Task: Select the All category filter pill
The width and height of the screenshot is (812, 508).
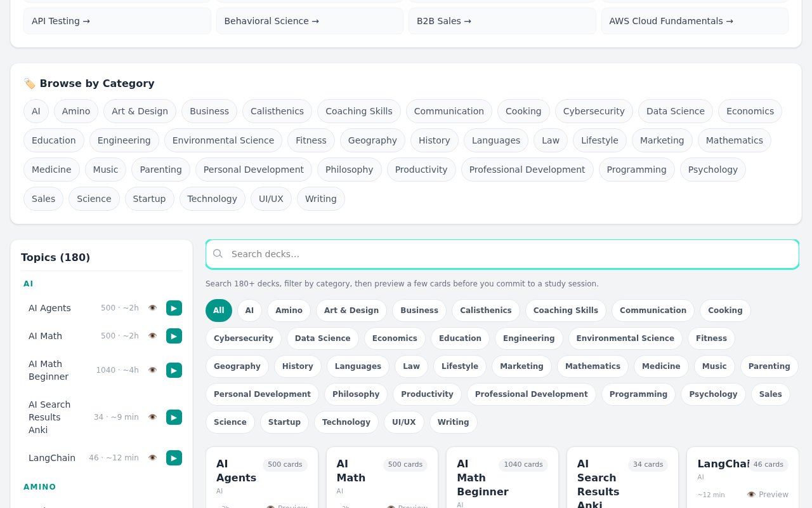Action: click(218, 311)
